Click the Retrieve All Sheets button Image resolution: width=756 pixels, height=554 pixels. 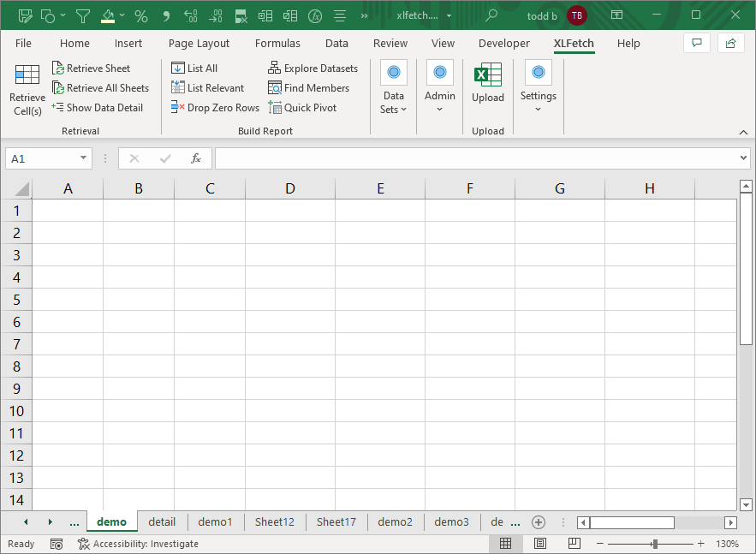click(x=100, y=88)
